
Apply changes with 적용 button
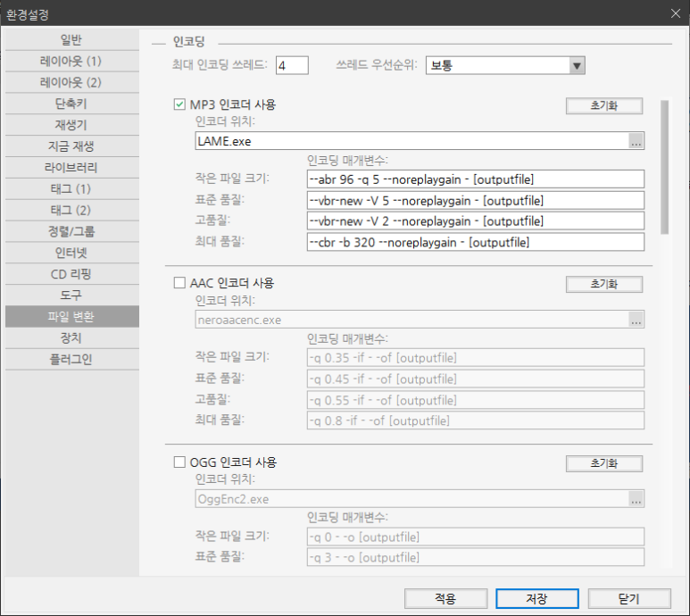tap(445, 599)
